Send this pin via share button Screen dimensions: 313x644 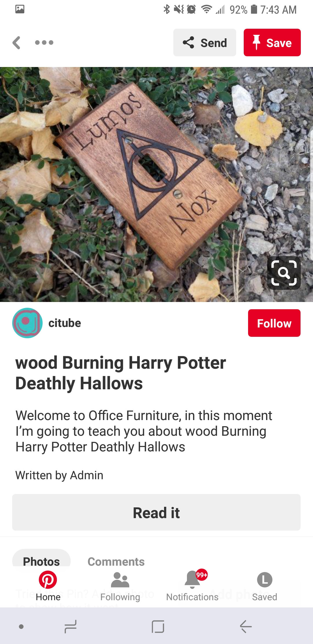click(x=205, y=43)
